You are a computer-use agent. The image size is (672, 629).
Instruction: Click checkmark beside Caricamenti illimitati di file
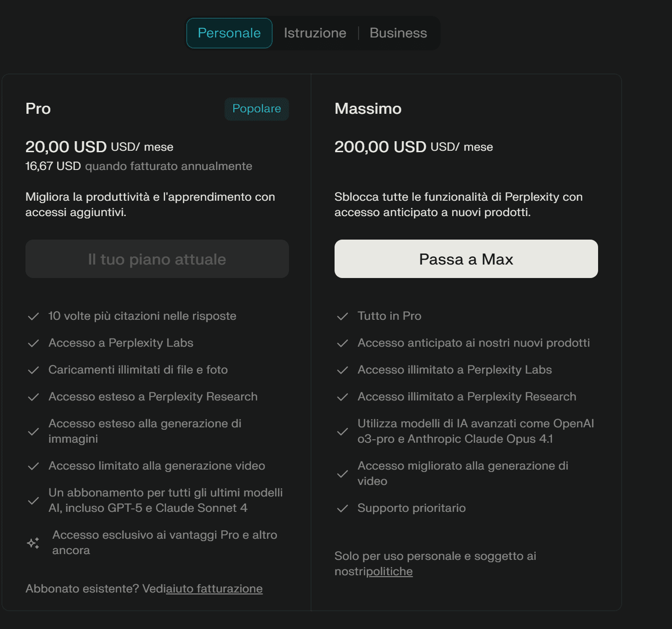click(x=33, y=370)
